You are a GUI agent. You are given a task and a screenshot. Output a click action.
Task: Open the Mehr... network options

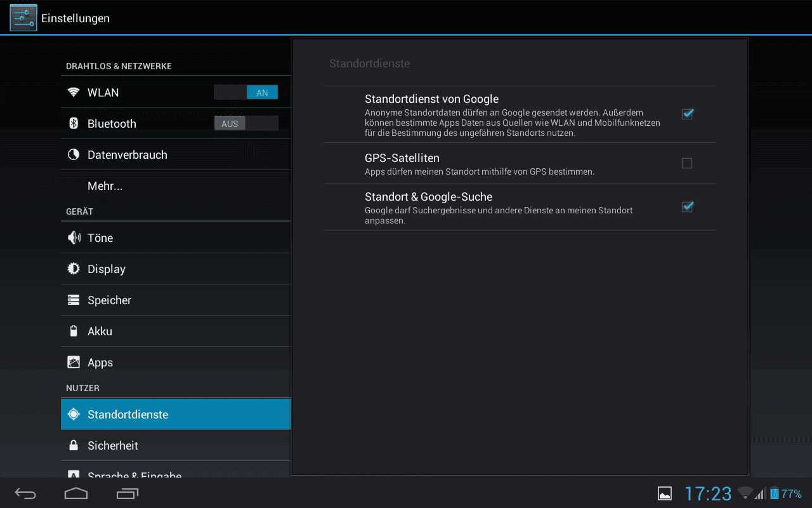coord(176,186)
